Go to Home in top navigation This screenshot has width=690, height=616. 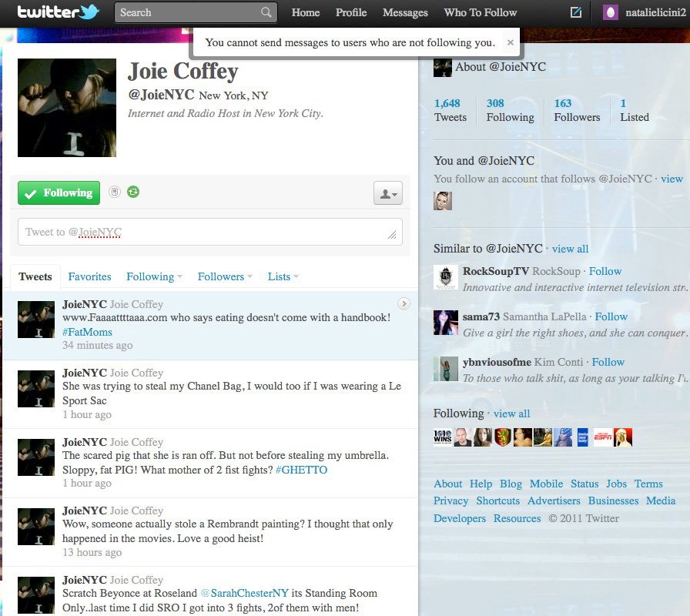[x=306, y=12]
